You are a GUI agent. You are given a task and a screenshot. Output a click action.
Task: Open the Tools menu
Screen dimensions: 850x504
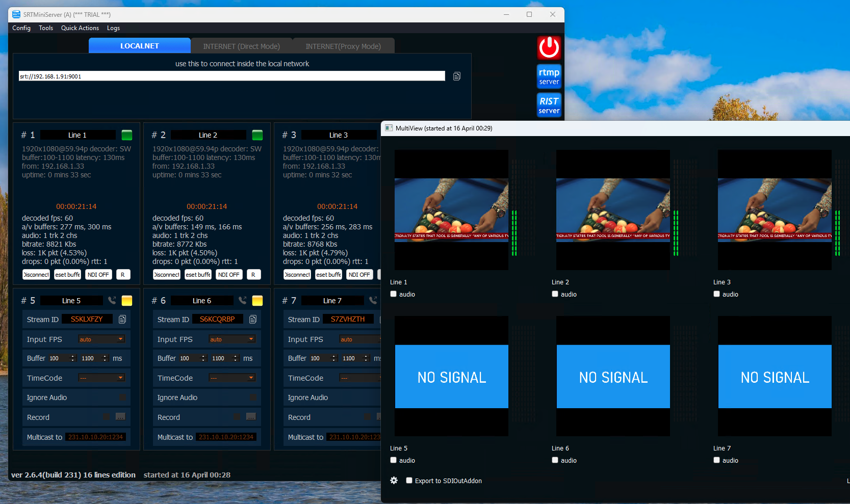[46, 28]
